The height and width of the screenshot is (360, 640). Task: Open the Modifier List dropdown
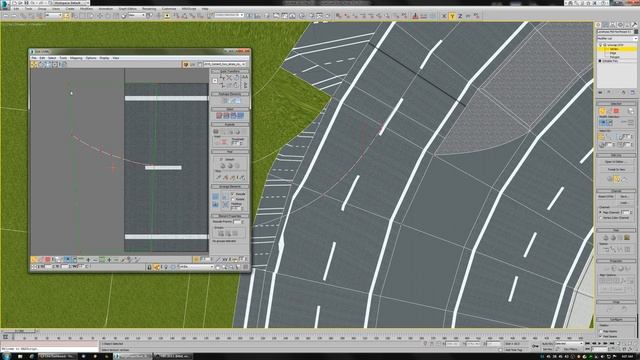tap(617, 38)
